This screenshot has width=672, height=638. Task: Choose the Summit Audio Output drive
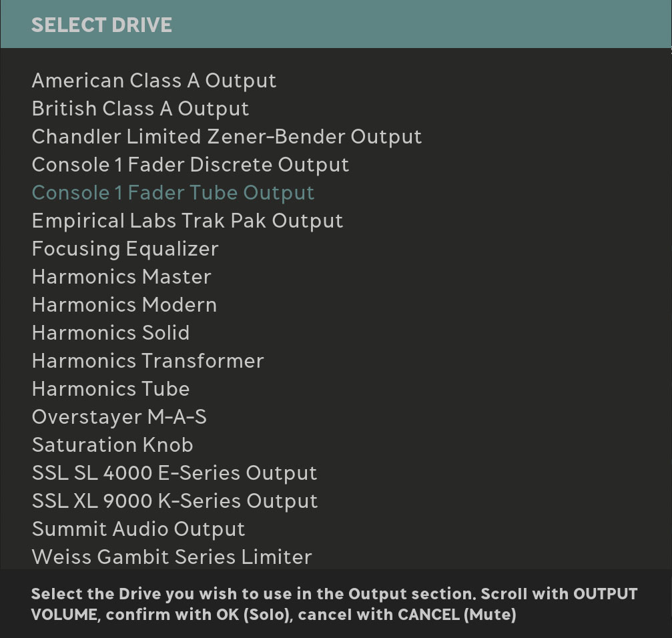(138, 529)
